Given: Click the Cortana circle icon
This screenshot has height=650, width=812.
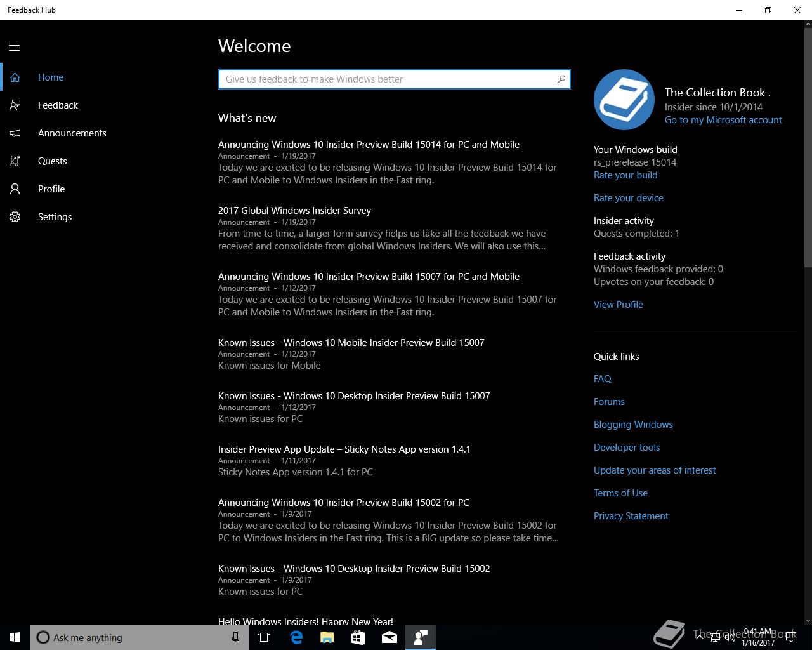Looking at the screenshot, I should 43,637.
